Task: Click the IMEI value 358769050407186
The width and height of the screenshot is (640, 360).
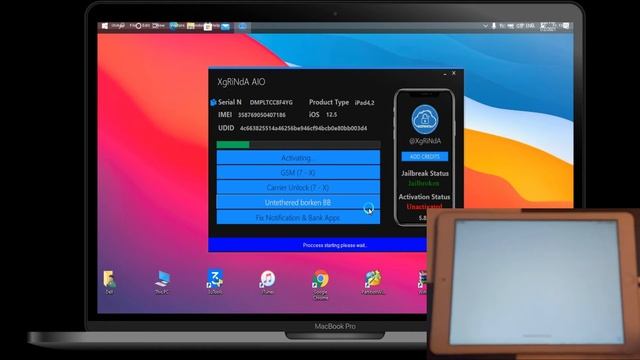Action: pyautogui.click(x=262, y=115)
